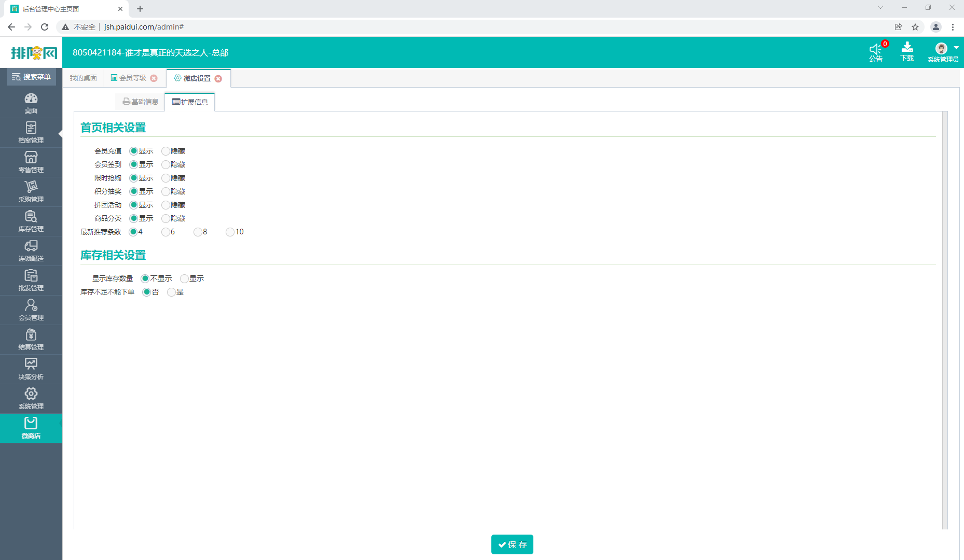Screen dimensions: 964x560
Task: Open a new browser tab
Action: click(140, 9)
